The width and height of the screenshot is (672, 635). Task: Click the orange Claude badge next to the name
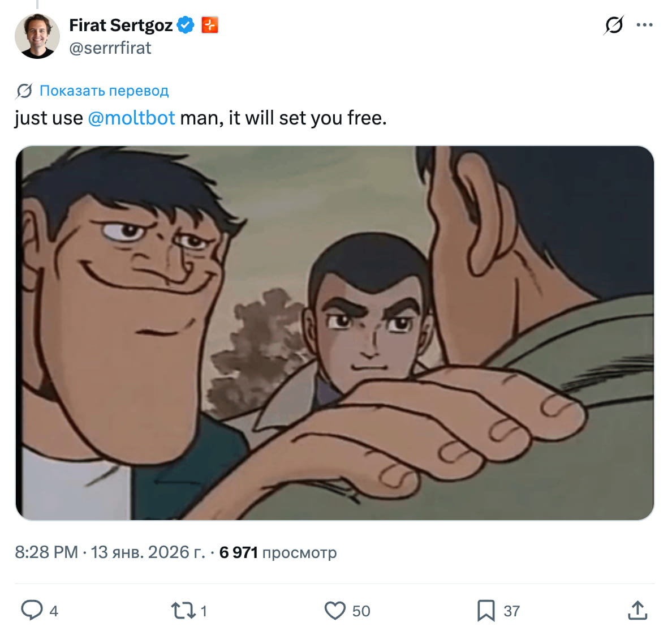tap(209, 25)
